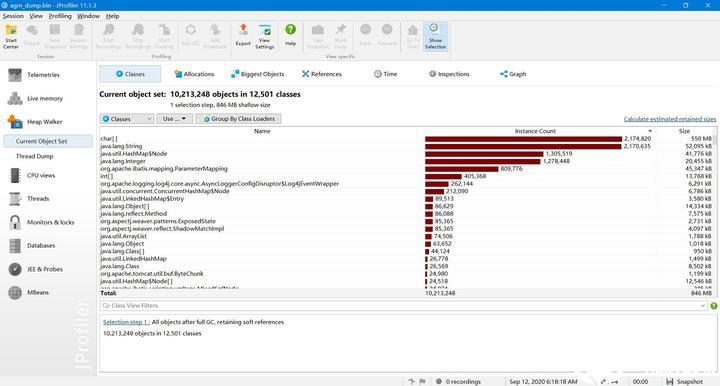Image resolution: width=720 pixels, height=386 pixels.
Task: Click the greyed Session Settings icon
Action: coord(79,37)
